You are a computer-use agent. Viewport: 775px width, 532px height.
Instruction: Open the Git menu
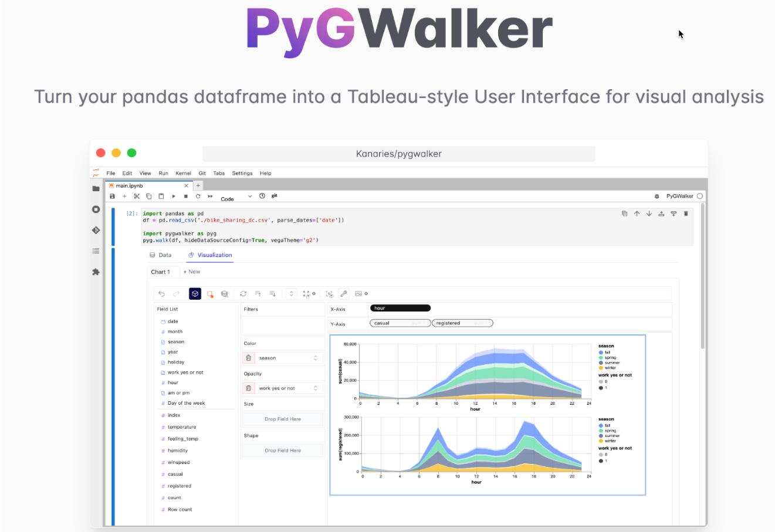(x=202, y=174)
